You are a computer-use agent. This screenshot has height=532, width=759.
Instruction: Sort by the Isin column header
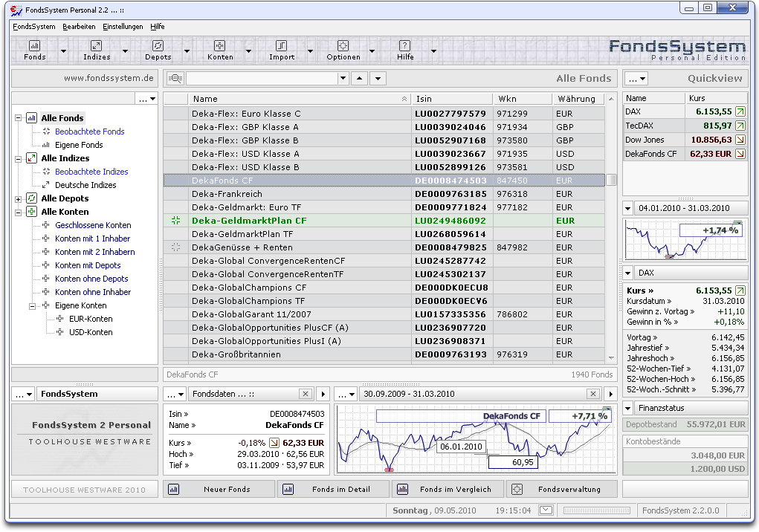point(452,99)
